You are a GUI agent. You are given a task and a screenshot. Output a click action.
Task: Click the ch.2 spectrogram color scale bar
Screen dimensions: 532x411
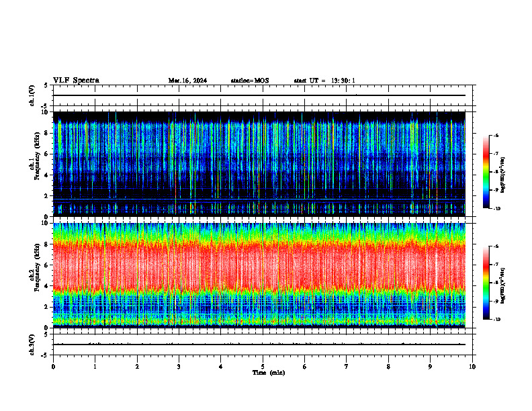486,283
